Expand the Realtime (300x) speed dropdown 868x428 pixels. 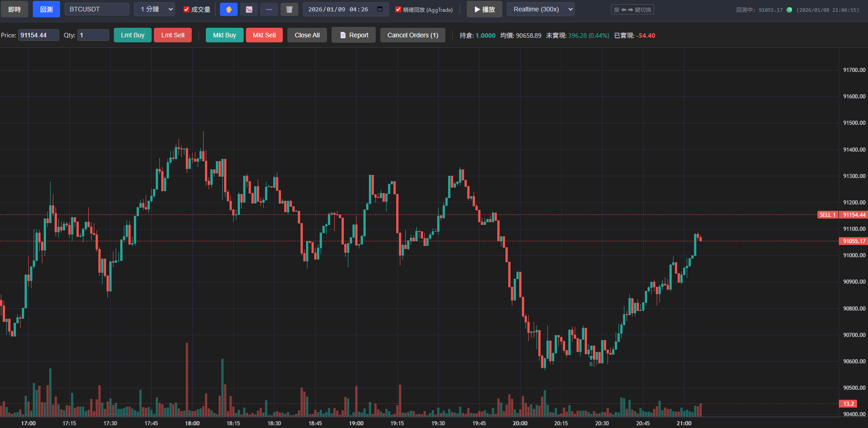coord(541,9)
